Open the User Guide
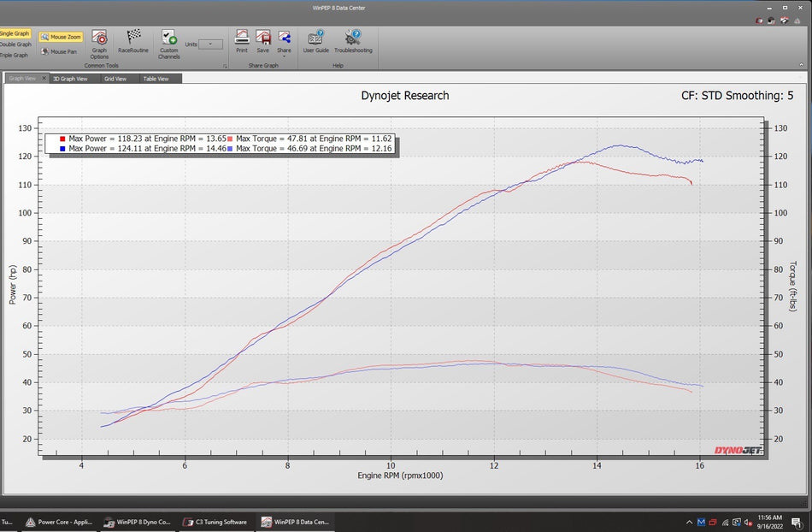Screen dimensions: 812x532 [x=315, y=41]
